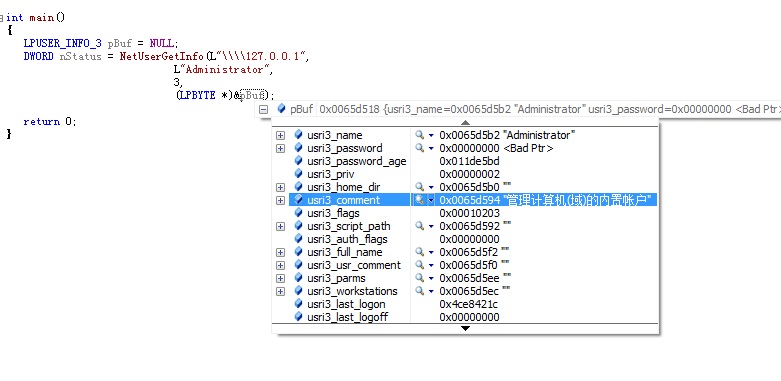Expand the usri3_parms member
This screenshot has width=781, height=381.
coord(280,278)
